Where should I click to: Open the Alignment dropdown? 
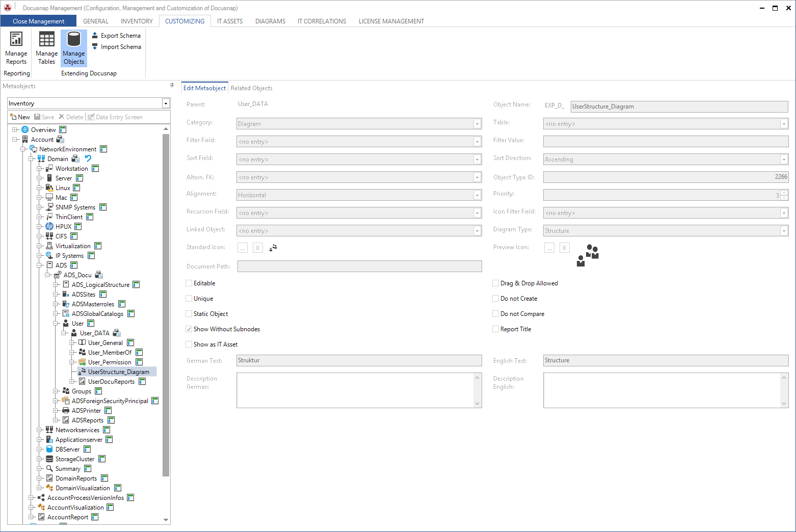pyautogui.click(x=477, y=195)
